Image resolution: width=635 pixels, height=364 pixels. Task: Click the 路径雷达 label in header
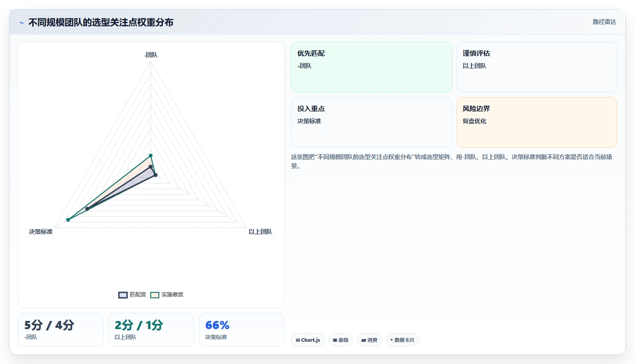tap(604, 22)
